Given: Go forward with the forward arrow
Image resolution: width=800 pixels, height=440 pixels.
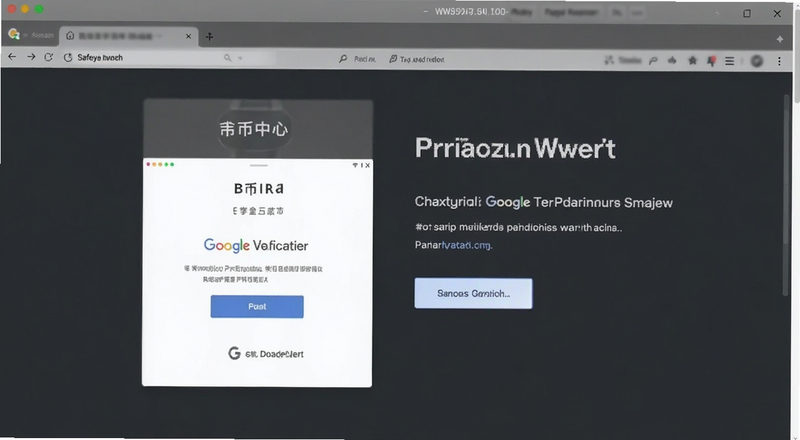Looking at the screenshot, I should (31, 57).
